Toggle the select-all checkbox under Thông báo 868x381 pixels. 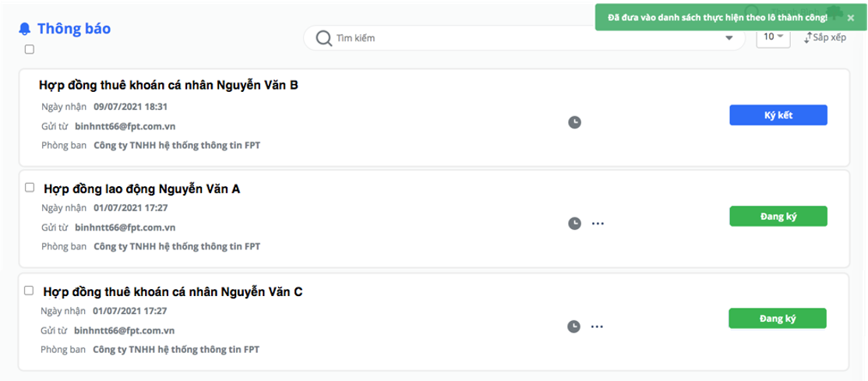point(30,49)
